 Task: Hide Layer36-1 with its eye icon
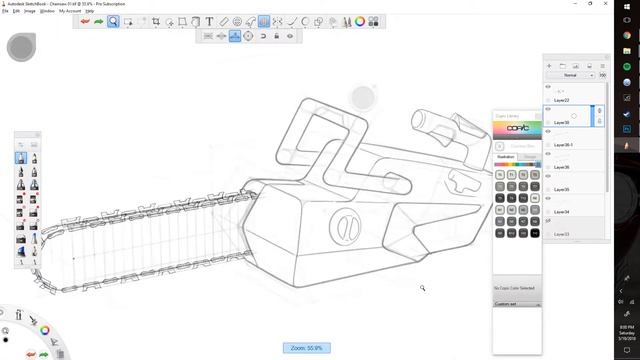click(548, 131)
